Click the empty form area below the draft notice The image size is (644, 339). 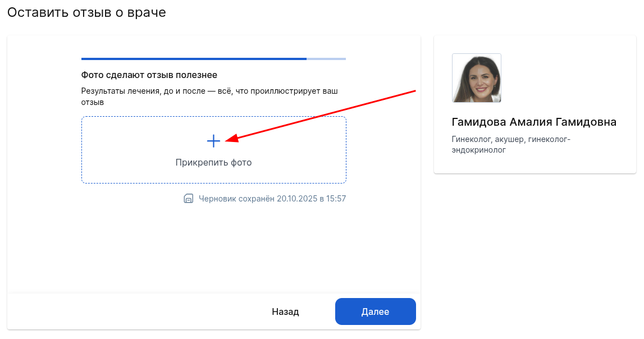click(x=213, y=247)
